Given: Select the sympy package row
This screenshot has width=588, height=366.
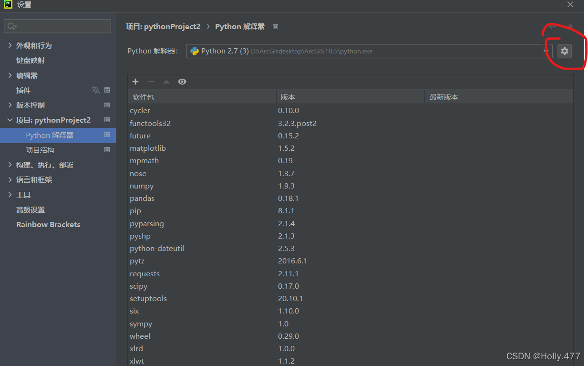Looking at the screenshot, I should (x=351, y=324).
